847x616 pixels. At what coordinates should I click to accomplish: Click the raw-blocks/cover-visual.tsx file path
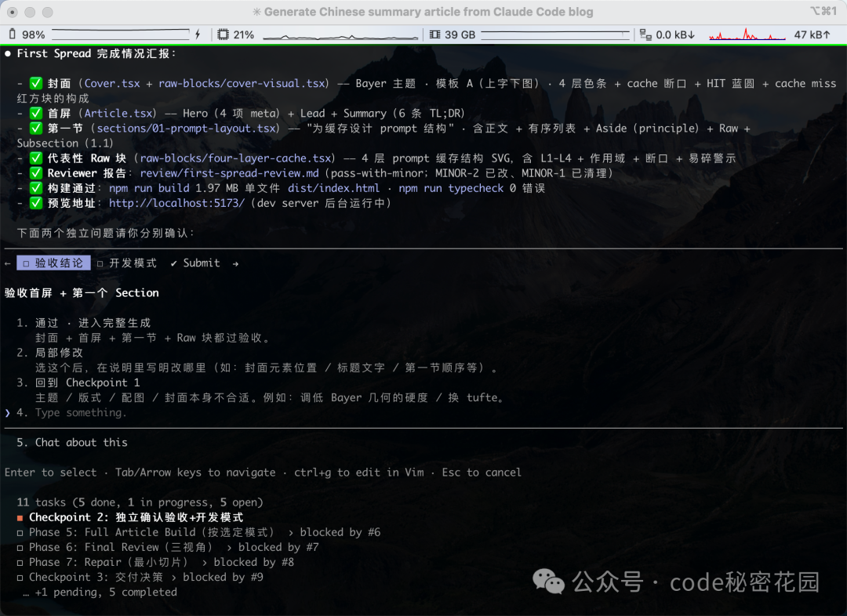pos(242,84)
